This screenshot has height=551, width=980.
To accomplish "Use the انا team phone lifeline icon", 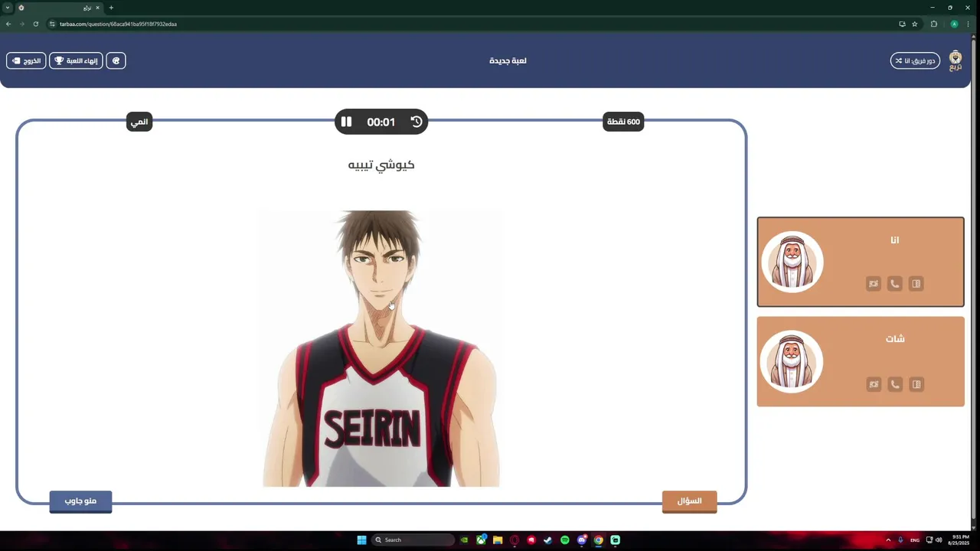I will 894,284.
